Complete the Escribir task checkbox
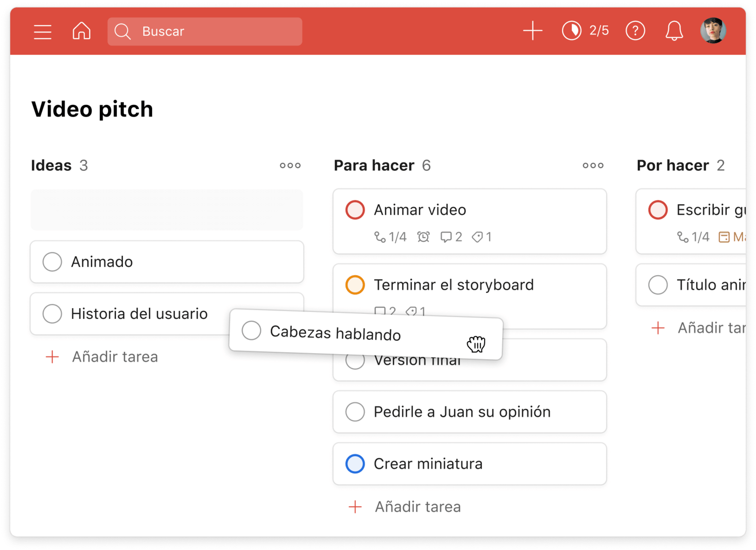 [x=658, y=210]
